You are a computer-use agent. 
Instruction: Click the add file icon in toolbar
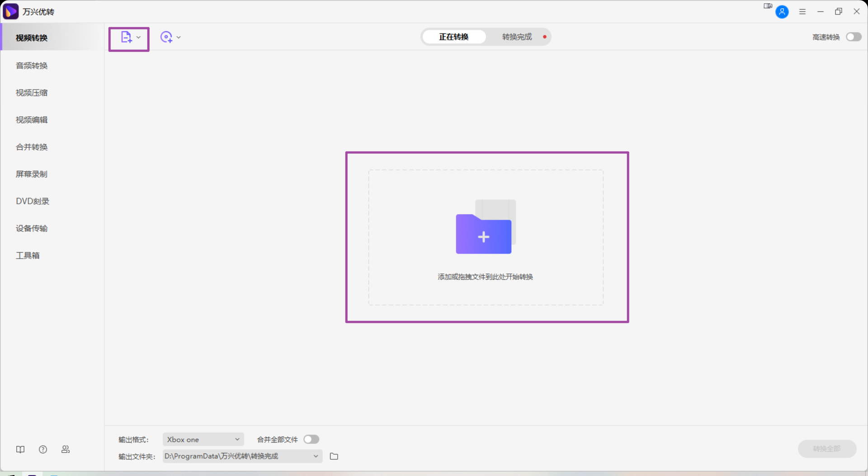click(x=126, y=38)
